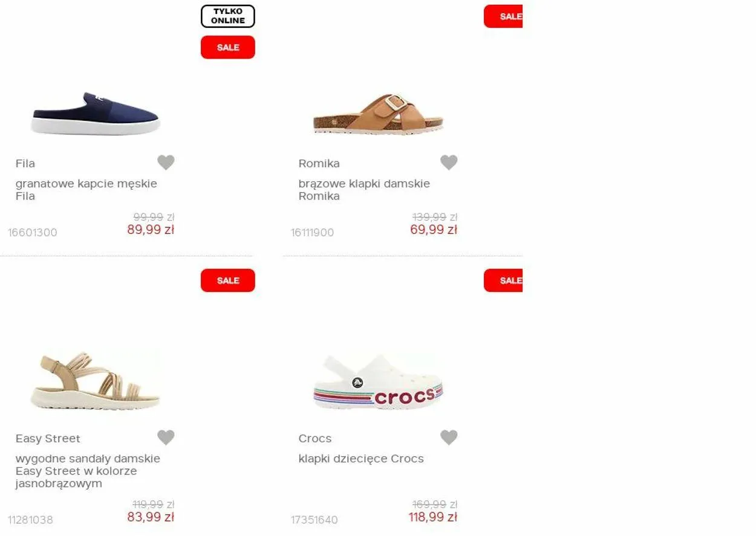Viewport: 756px width, 536px height.
Task: Add Romika sandals to wishlist heart
Action: 449,163
